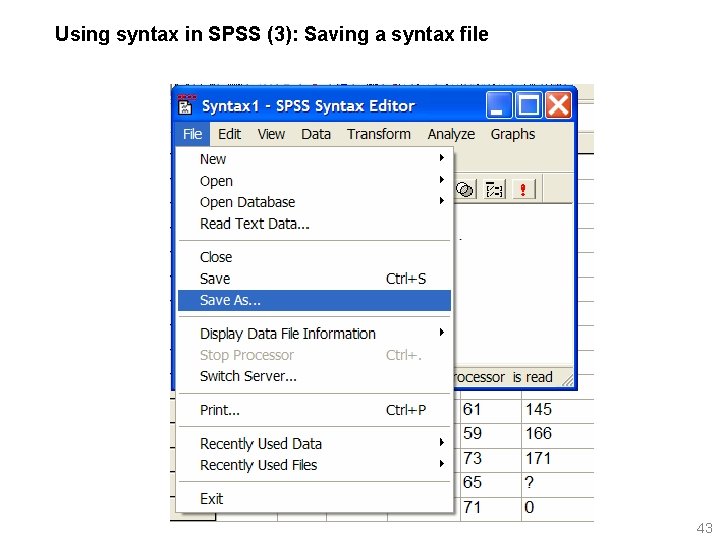Select data cell with value 65
The width and height of the screenshot is (720, 540).
(491, 483)
